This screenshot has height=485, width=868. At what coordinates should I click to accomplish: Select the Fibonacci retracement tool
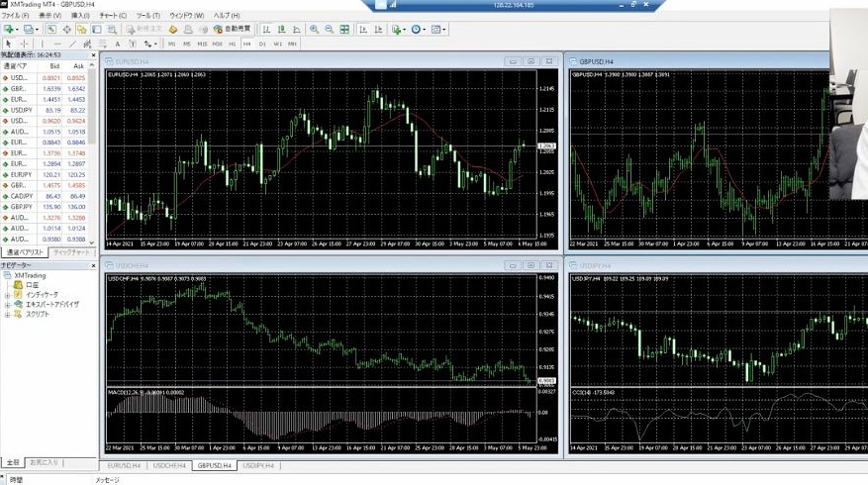102,44
